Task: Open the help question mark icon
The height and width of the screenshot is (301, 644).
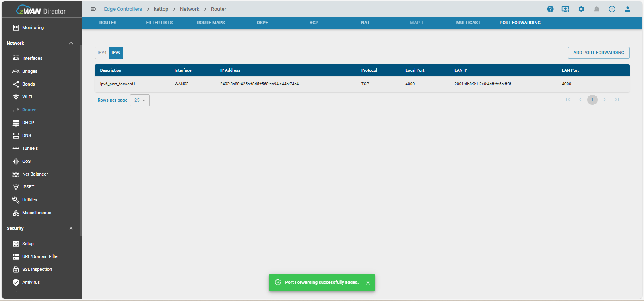Action: click(x=550, y=9)
